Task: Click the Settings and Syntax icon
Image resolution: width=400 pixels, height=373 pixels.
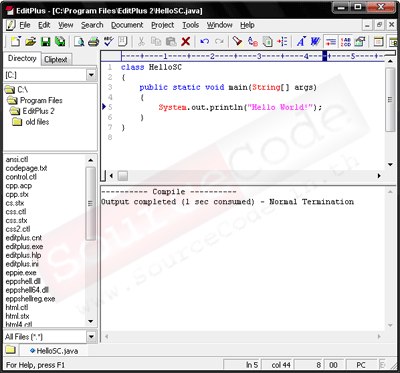Action: pos(360,42)
